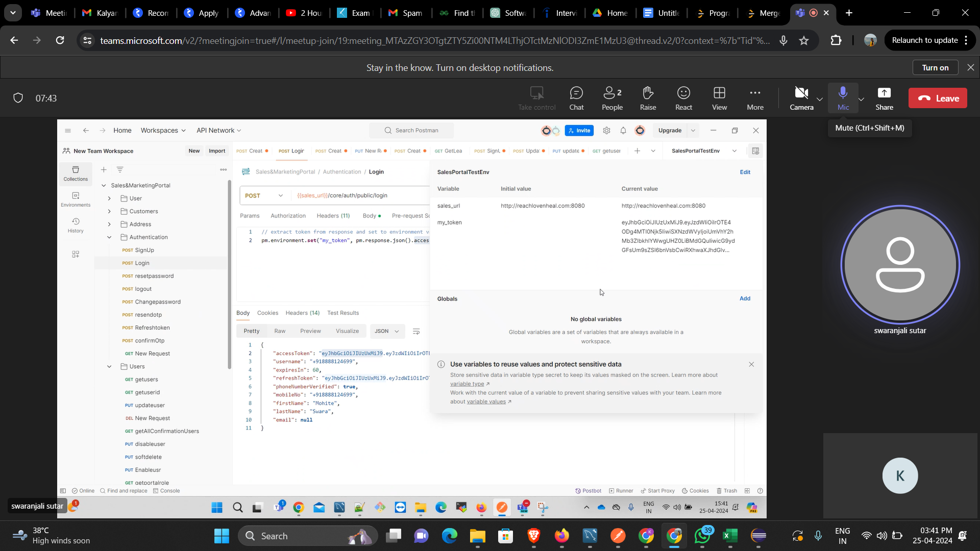Open Postman Collections sidebar tab
Viewport: 980px width, 551px height.
click(x=76, y=174)
